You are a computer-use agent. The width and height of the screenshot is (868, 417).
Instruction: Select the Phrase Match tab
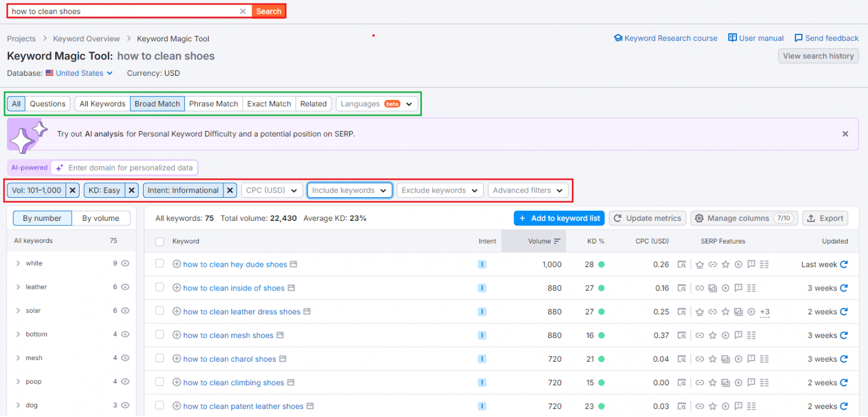click(x=213, y=103)
